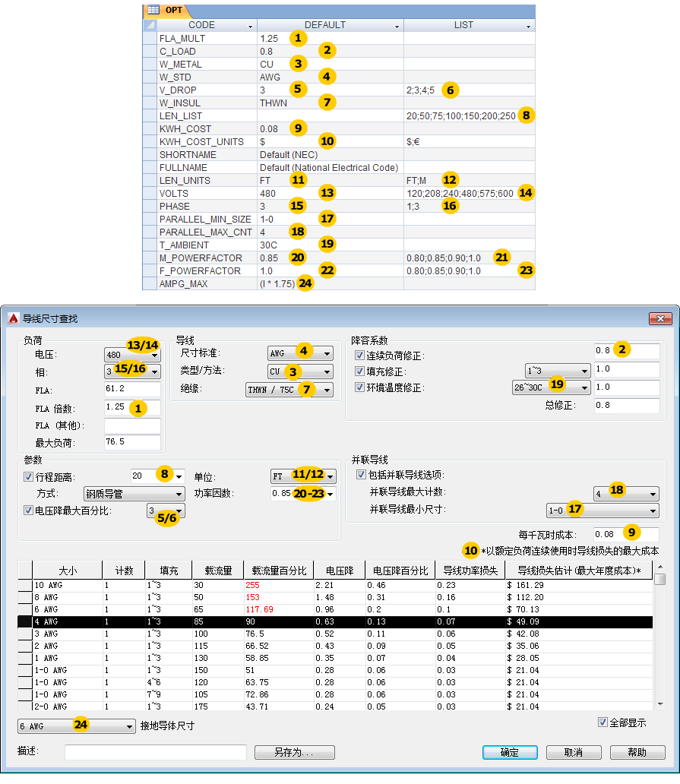
Task: Toggle the 包括并联导线选项 checkbox
Action: pyautogui.click(x=361, y=474)
